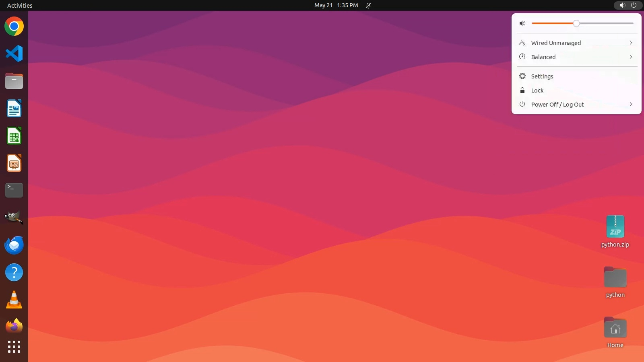Open Thunderbird mail client
Viewport: 644px width, 362px height.
[14, 245]
